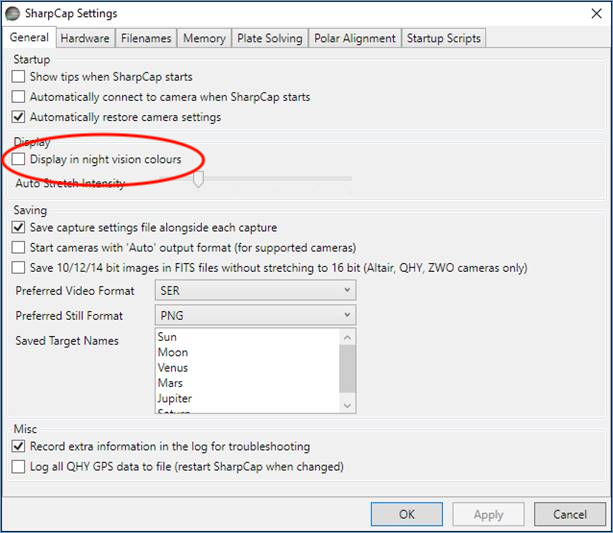The image size is (613, 533).
Task: Switch to the Polar Alignment tab
Action: click(x=354, y=38)
